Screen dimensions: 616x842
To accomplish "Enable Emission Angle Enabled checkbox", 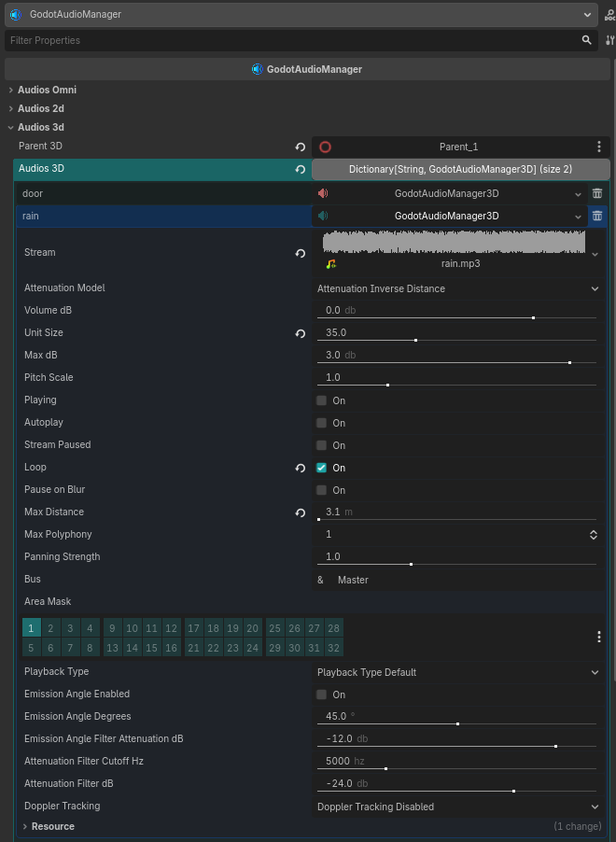I will click(x=321, y=695).
